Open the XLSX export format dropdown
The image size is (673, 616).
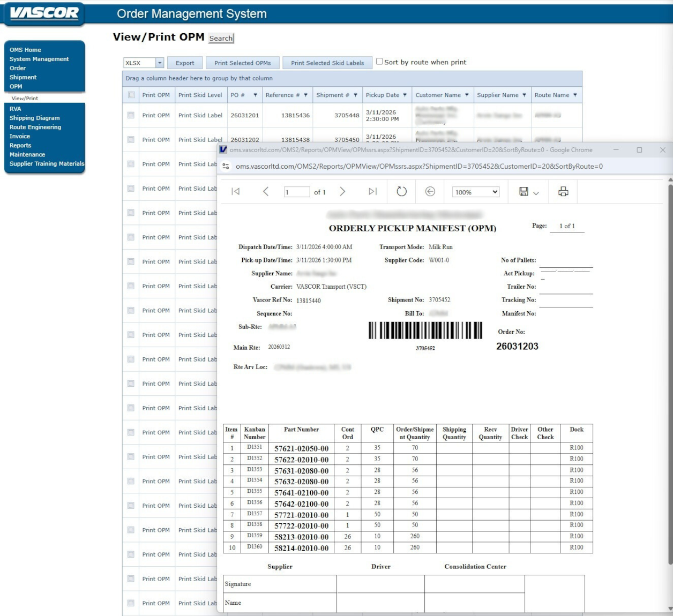point(159,63)
